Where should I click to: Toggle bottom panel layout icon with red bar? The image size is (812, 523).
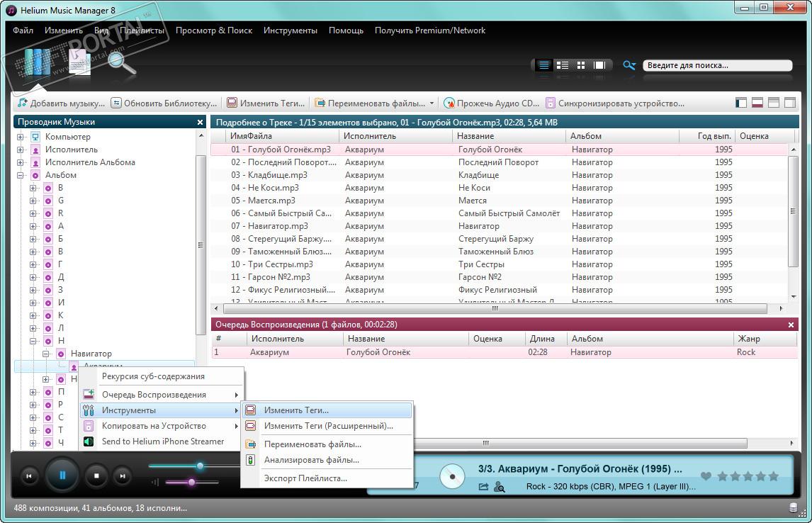[757, 103]
